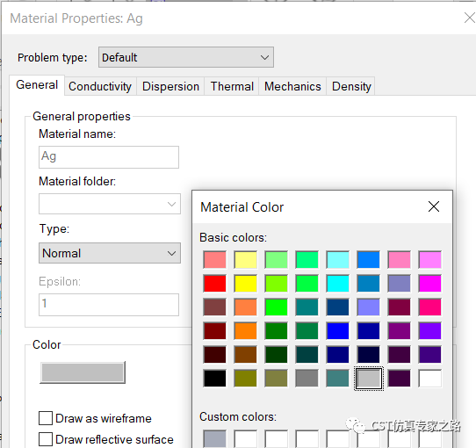This screenshot has height=448, width=476.
Task: Pick the pure blue basic color swatch
Action: coord(337,331)
